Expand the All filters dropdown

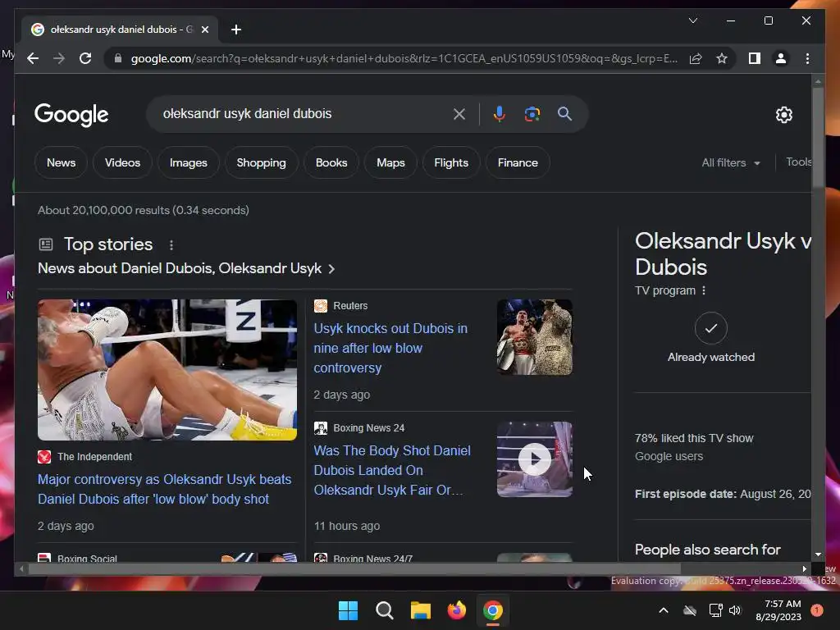731,163
